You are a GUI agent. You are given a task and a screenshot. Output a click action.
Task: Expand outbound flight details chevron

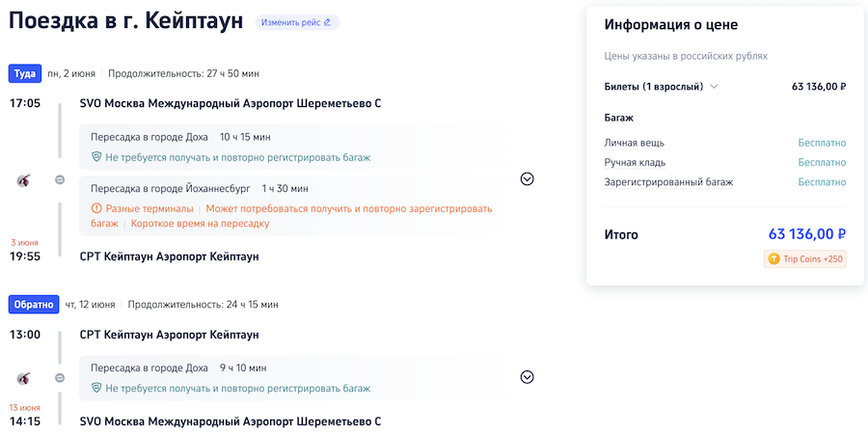(x=527, y=178)
